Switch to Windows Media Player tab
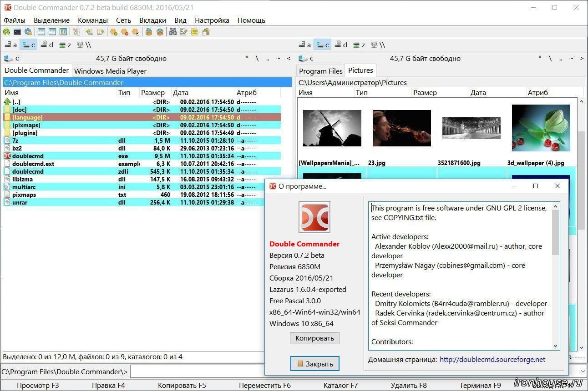The image size is (588, 391). (110, 71)
